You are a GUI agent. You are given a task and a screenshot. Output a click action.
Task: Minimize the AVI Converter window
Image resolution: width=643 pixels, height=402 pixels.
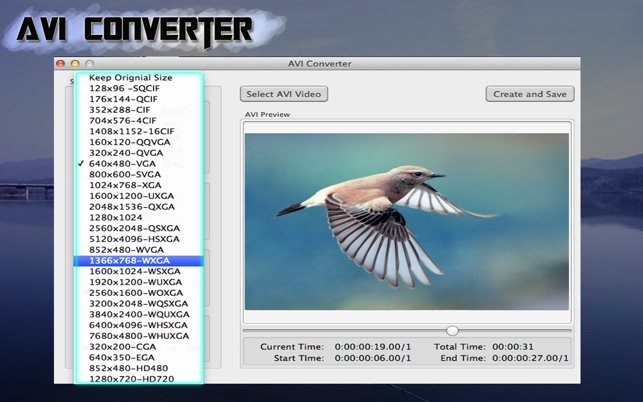75,64
